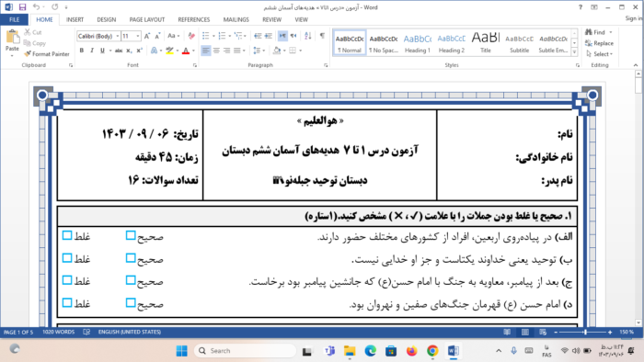644x362 pixels.
Task: Apply the Heading 1 style
Action: (x=418, y=42)
